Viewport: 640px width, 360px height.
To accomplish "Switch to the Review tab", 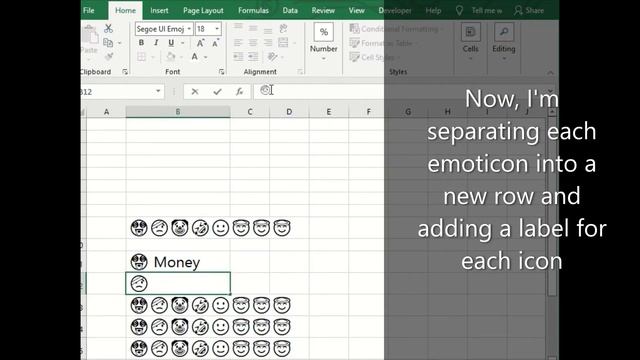I will coord(323,11).
